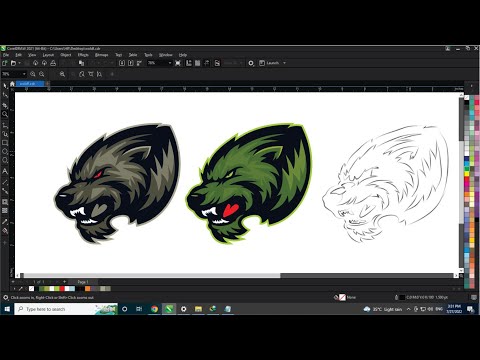Click the Full-screen preview icon
Image resolution: width=480 pixels, height=360 pixels.
tap(178, 63)
